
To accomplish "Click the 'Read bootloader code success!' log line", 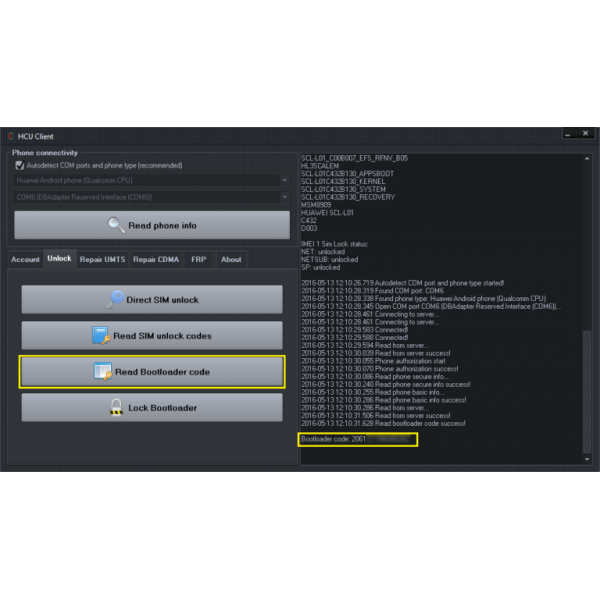I will point(383,423).
